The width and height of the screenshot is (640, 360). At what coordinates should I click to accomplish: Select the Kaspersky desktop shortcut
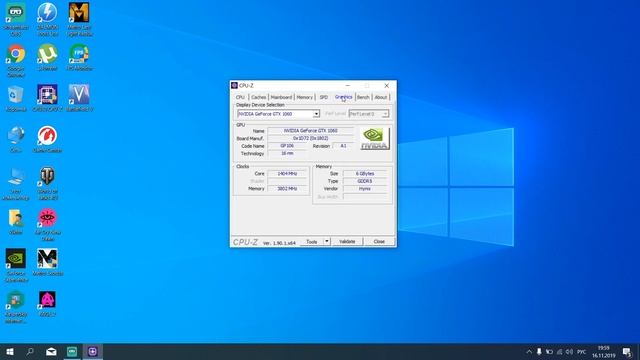[x=16, y=307]
